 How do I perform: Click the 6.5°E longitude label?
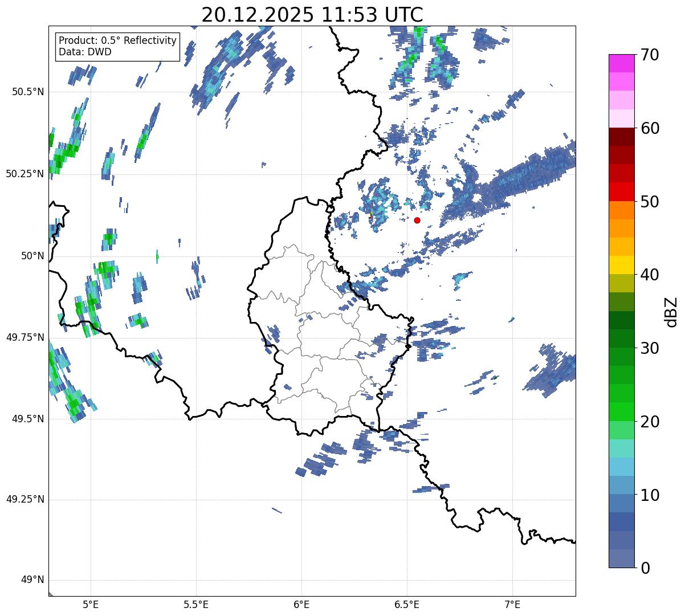click(407, 605)
